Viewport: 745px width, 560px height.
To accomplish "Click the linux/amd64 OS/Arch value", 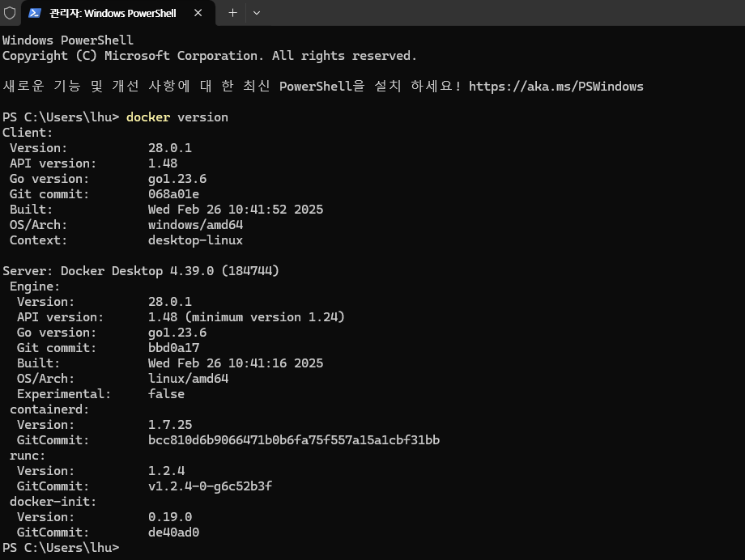I will point(188,379).
